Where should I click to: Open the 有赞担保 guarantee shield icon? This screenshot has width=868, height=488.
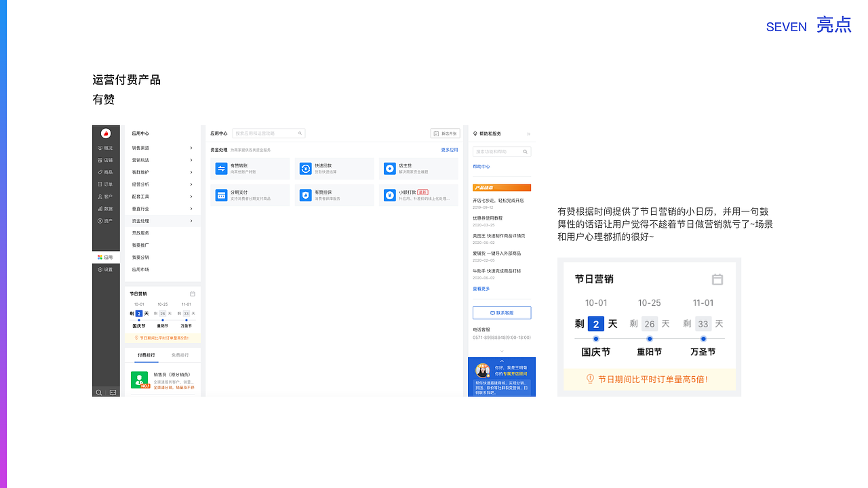pyautogui.click(x=305, y=195)
